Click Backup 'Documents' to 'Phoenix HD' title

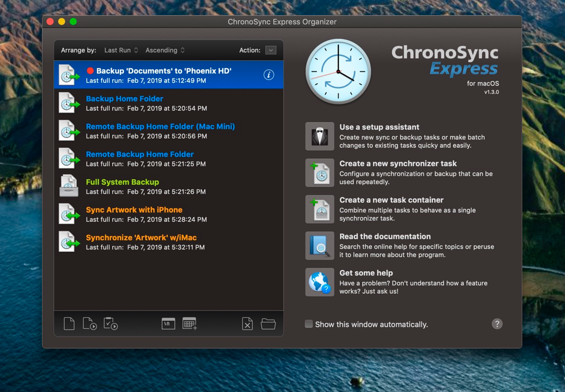164,71
